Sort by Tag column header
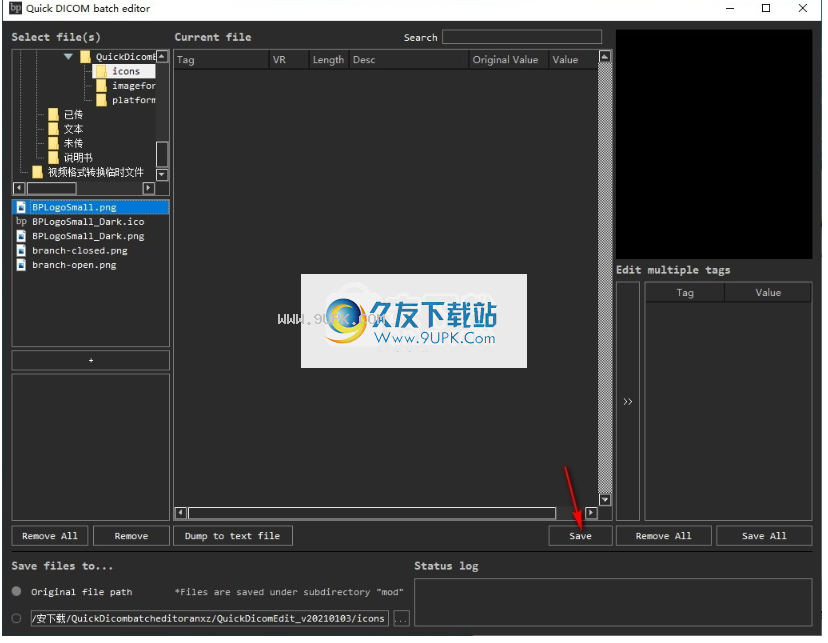828x643 pixels. pos(221,60)
